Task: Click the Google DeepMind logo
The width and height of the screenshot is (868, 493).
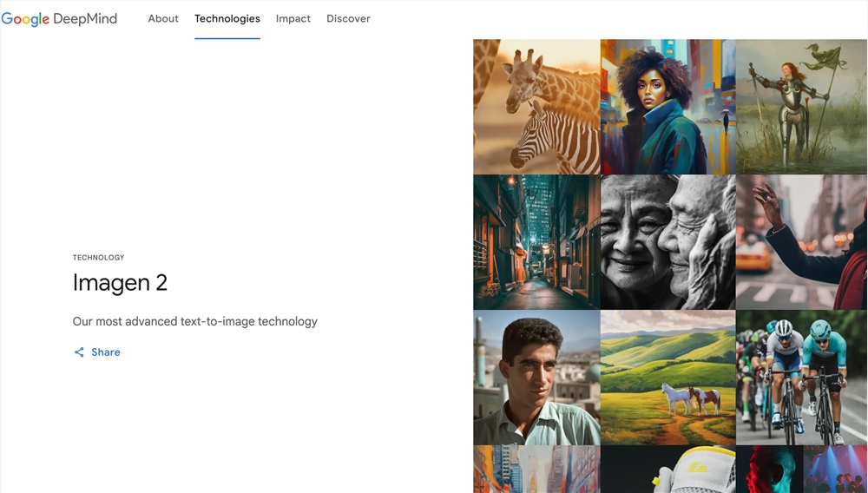Action: 59,18
